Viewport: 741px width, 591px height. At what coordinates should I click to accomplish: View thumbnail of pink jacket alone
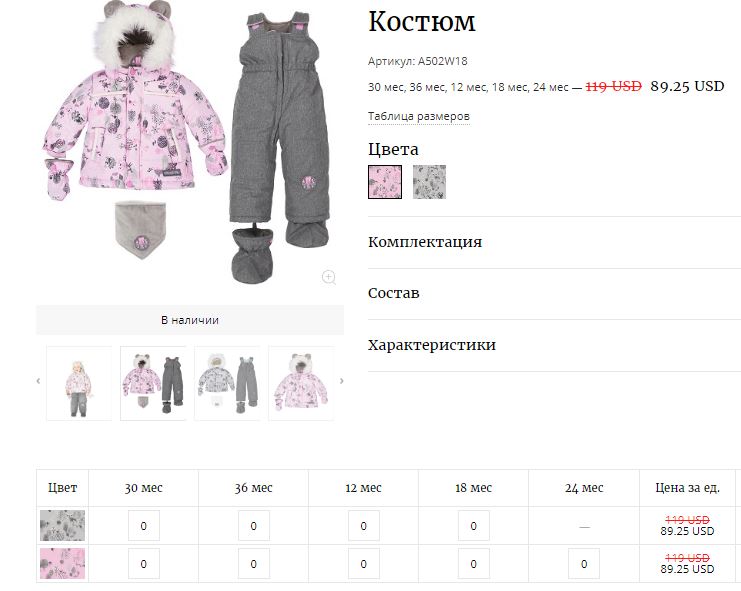[x=301, y=383]
